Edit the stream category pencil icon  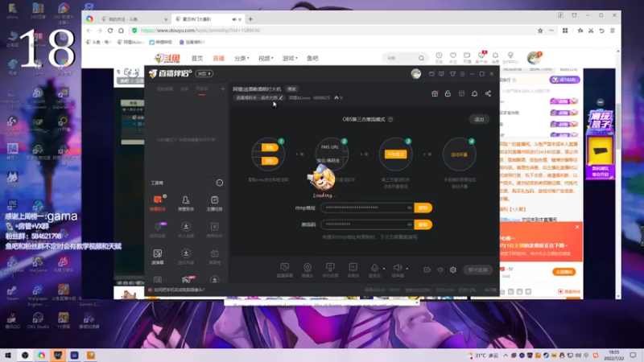pos(281,97)
